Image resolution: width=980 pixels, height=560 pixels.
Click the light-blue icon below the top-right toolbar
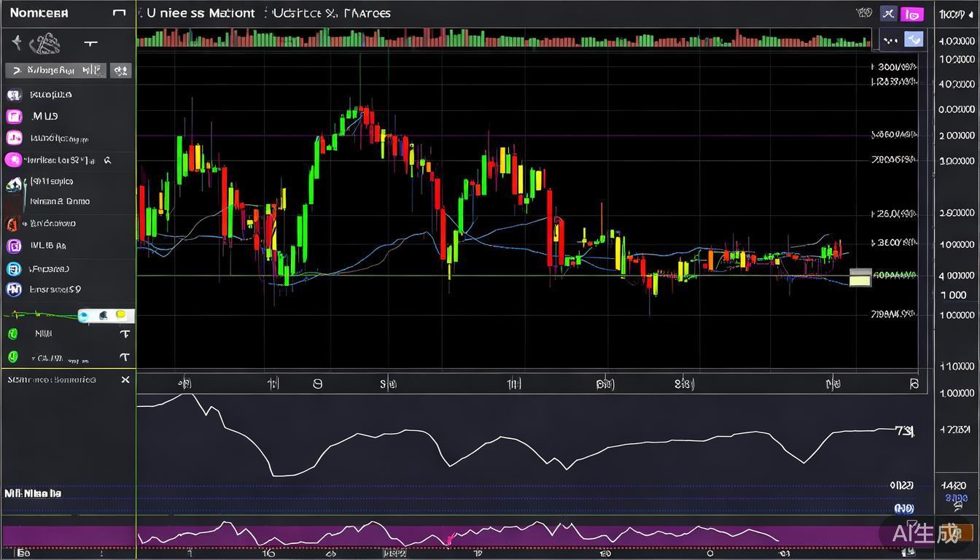pos(914,40)
